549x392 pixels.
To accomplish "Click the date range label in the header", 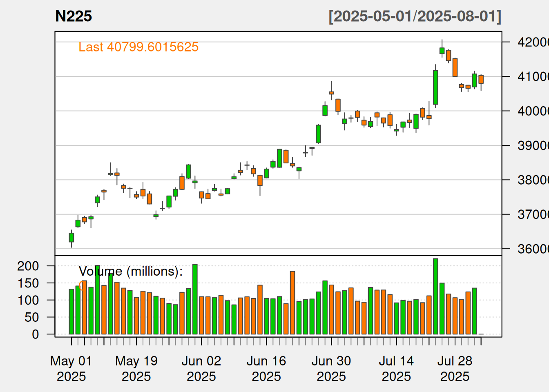I will tap(415, 16).
